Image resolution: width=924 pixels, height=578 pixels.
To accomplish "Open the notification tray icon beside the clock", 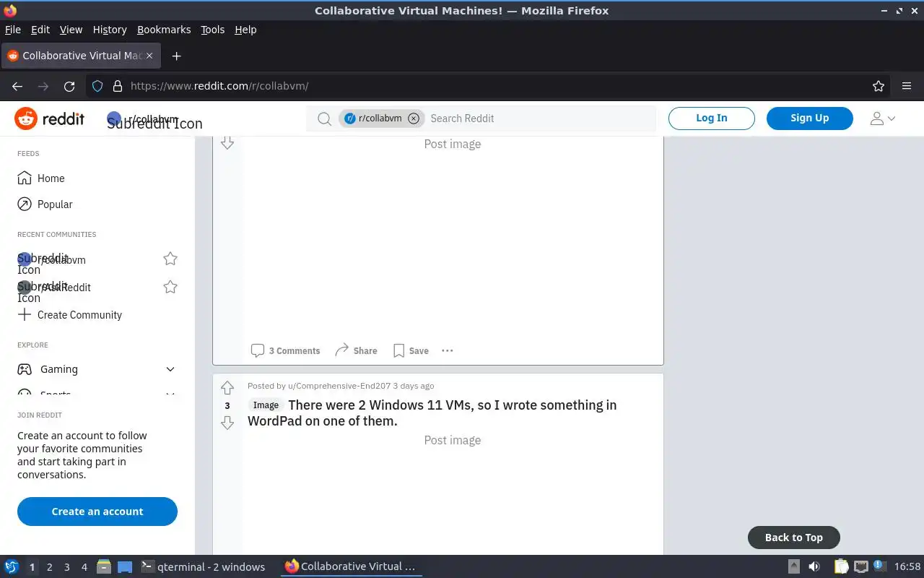I will click(x=880, y=567).
